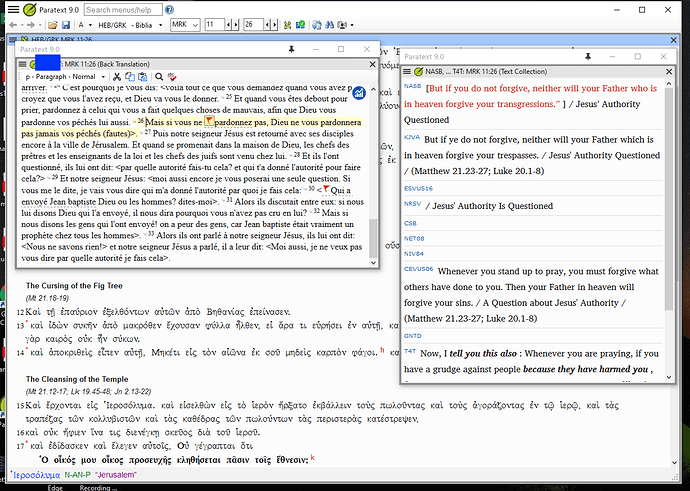
Task: Open the Text Collection window hamburger menu
Action: [x=407, y=71]
